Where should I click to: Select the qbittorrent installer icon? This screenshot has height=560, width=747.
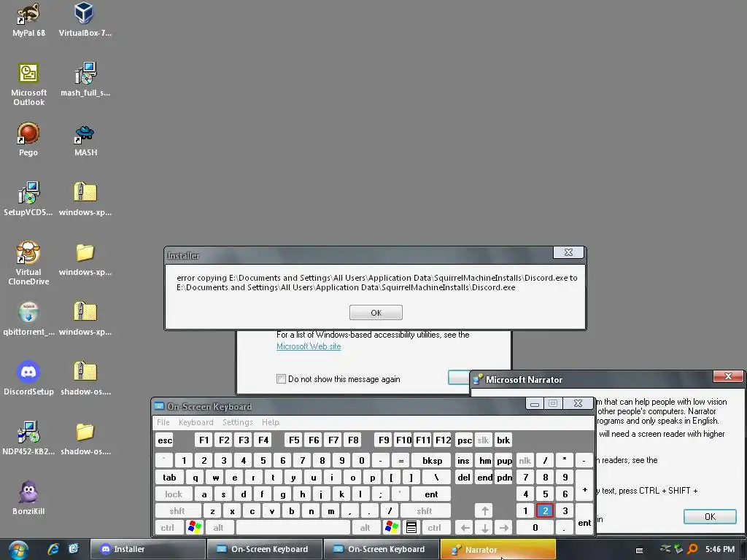click(x=28, y=318)
